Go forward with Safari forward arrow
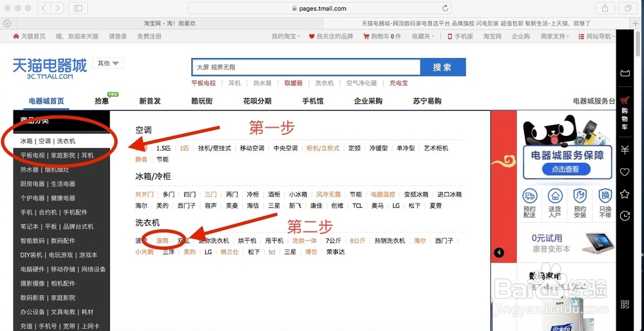This screenshot has width=644, height=331. [x=57, y=8]
